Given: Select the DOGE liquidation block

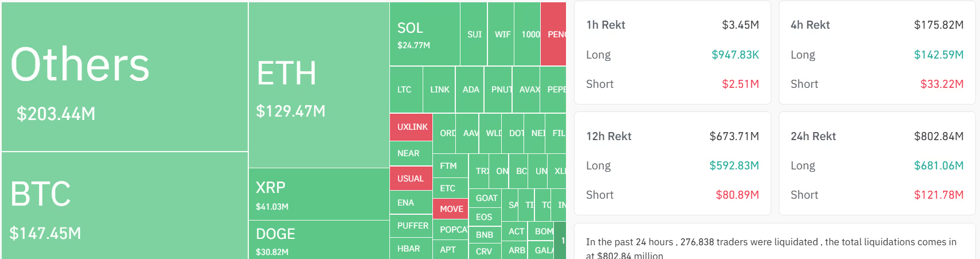Looking at the screenshot, I should [319, 240].
